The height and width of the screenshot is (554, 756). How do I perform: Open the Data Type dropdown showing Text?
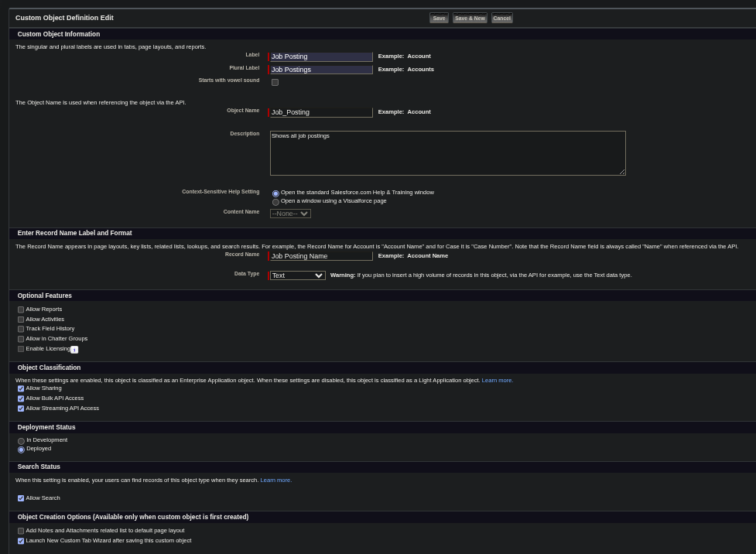coord(296,275)
